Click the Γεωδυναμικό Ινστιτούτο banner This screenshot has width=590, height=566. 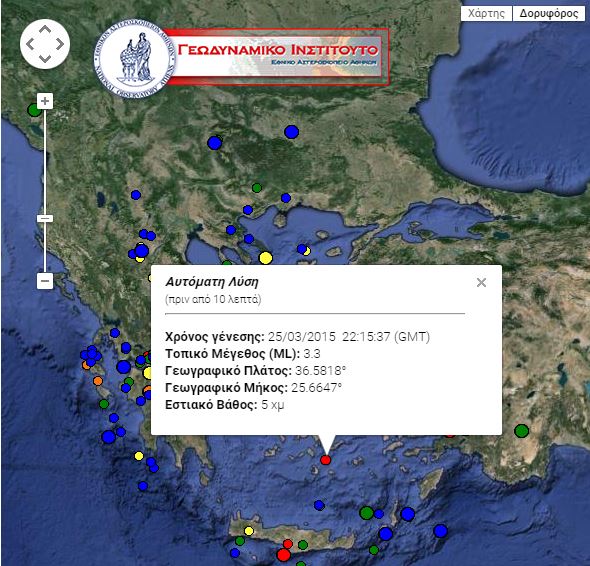(277, 56)
